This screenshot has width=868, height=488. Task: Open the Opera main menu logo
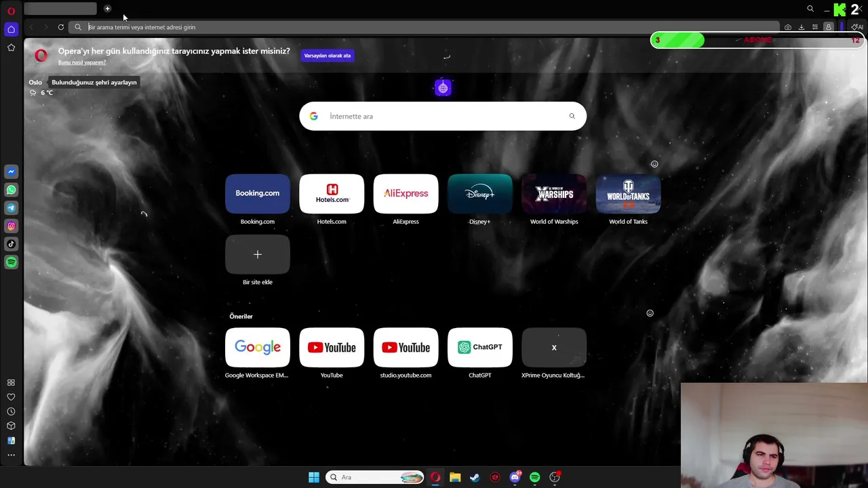point(11,11)
